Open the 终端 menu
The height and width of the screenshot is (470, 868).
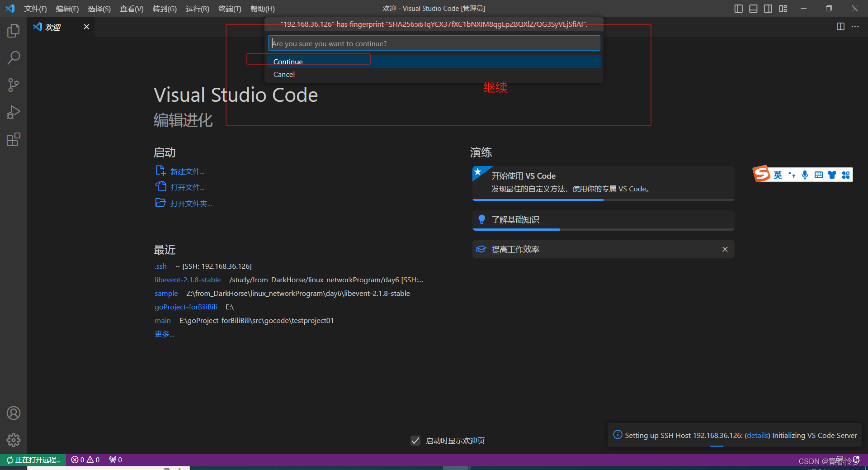click(229, 8)
